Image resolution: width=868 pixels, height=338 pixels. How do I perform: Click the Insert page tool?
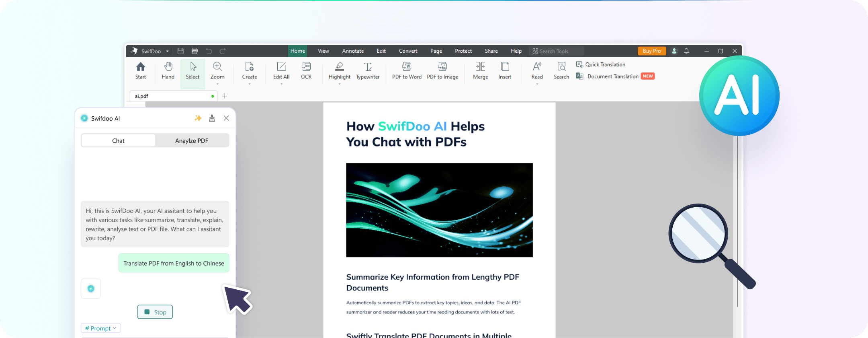point(505,71)
